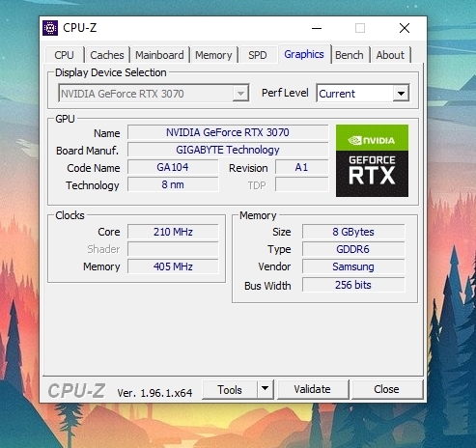The width and height of the screenshot is (476, 448).
Task: Click the Ver. 1.96.1.x64 version text
Action: 154,393
